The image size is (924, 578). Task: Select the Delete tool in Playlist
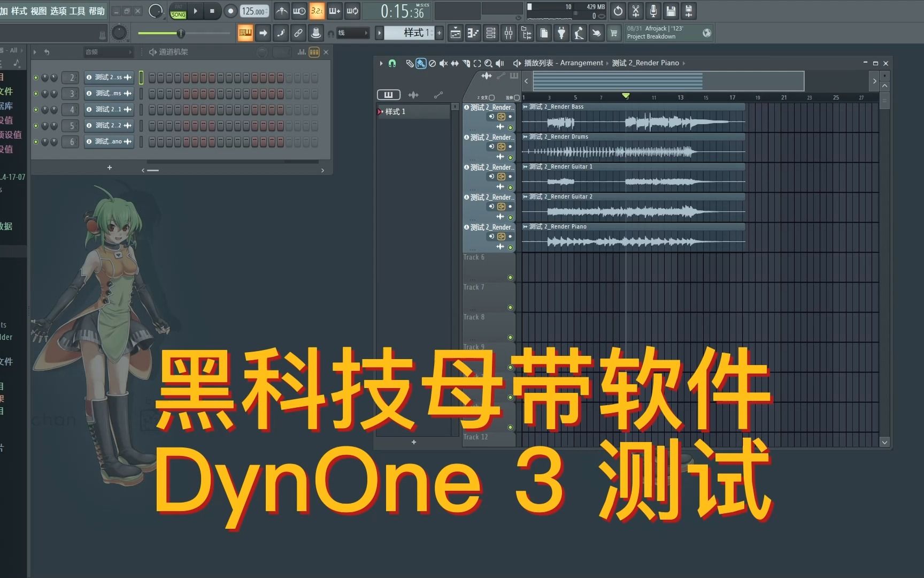coord(432,63)
